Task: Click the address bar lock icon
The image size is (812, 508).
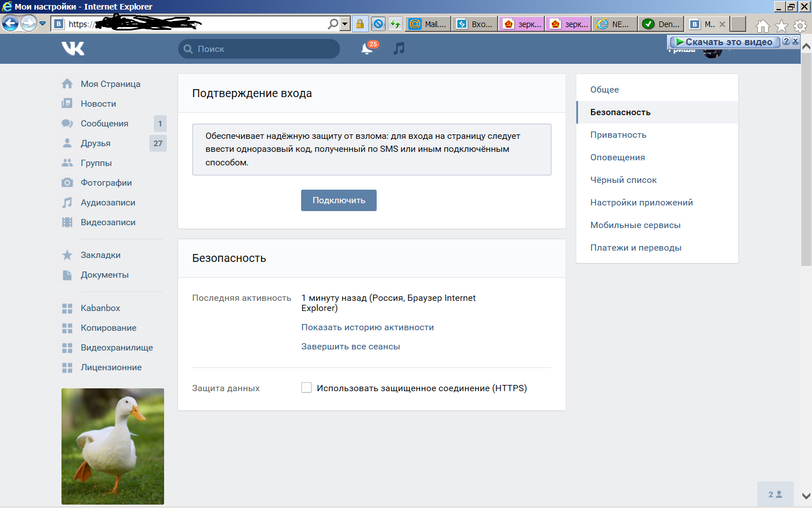Action: [360, 24]
